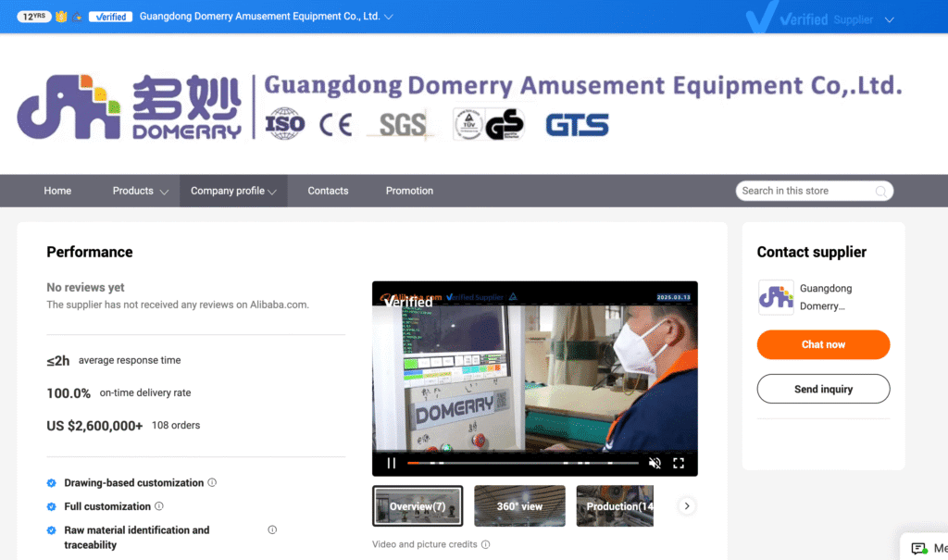This screenshot has height=560, width=948.
Task: Mute the video sound
Action: (655, 462)
